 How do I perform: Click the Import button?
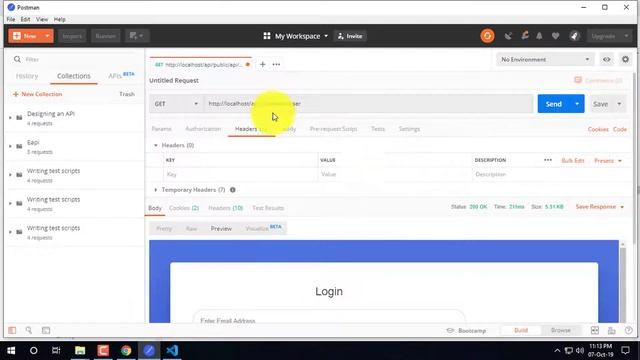(72, 36)
